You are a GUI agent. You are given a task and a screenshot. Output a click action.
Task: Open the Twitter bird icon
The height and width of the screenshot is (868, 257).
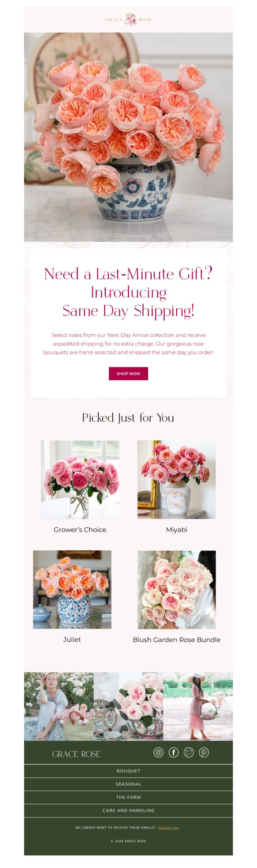[x=189, y=752]
